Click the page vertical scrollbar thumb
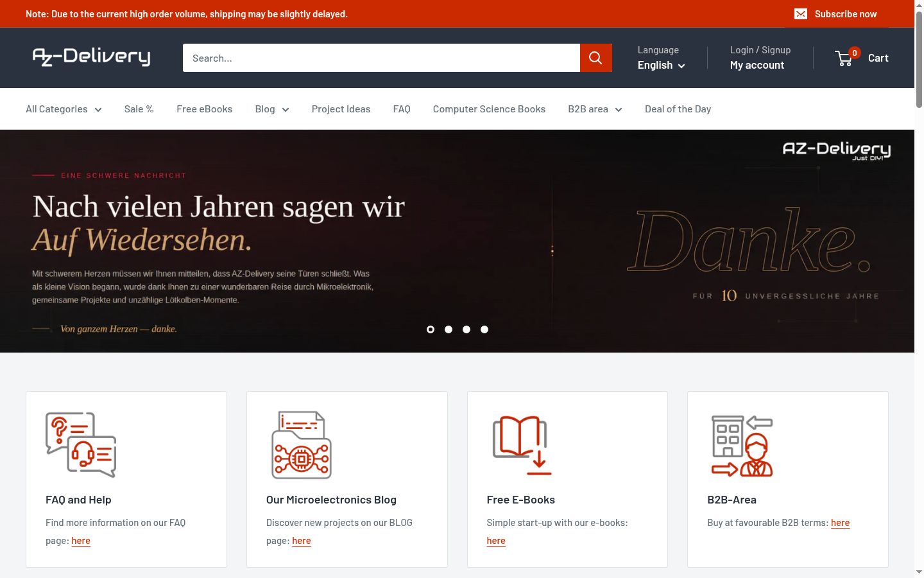The width and height of the screenshot is (924, 578). pos(919,59)
